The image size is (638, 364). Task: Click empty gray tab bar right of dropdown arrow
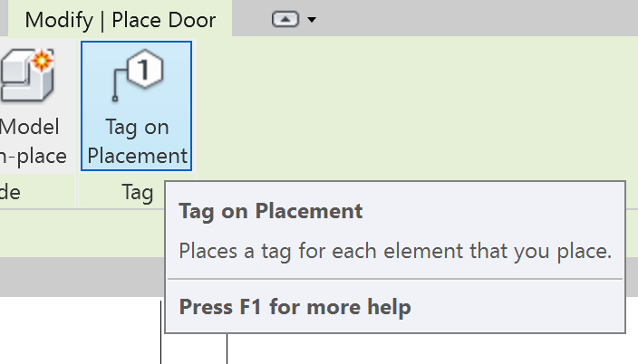click(x=471, y=18)
